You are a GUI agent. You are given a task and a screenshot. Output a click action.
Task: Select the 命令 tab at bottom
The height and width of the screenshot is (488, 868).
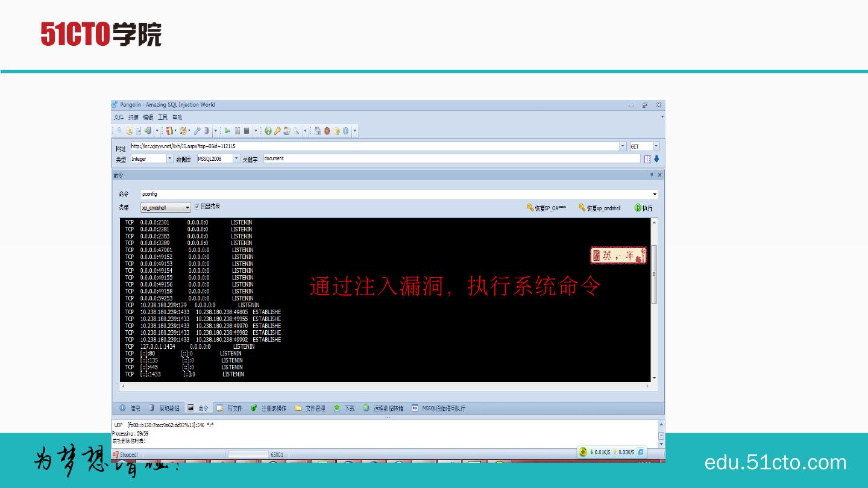click(x=198, y=408)
